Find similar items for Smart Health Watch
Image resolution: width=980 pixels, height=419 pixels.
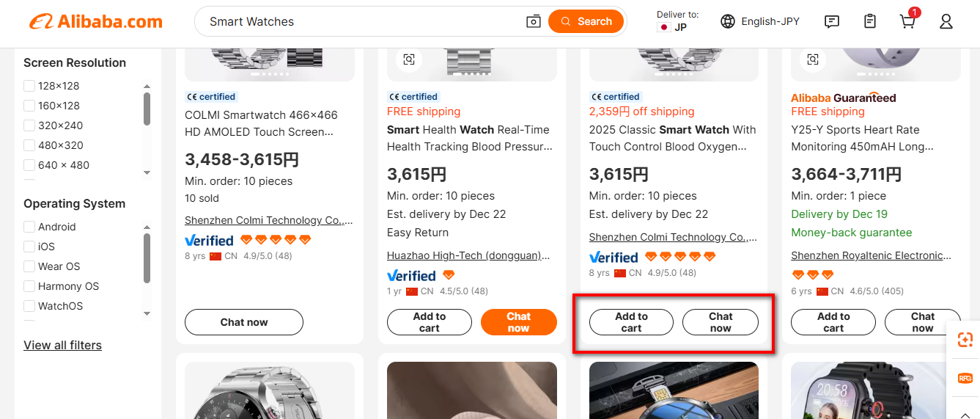click(409, 59)
